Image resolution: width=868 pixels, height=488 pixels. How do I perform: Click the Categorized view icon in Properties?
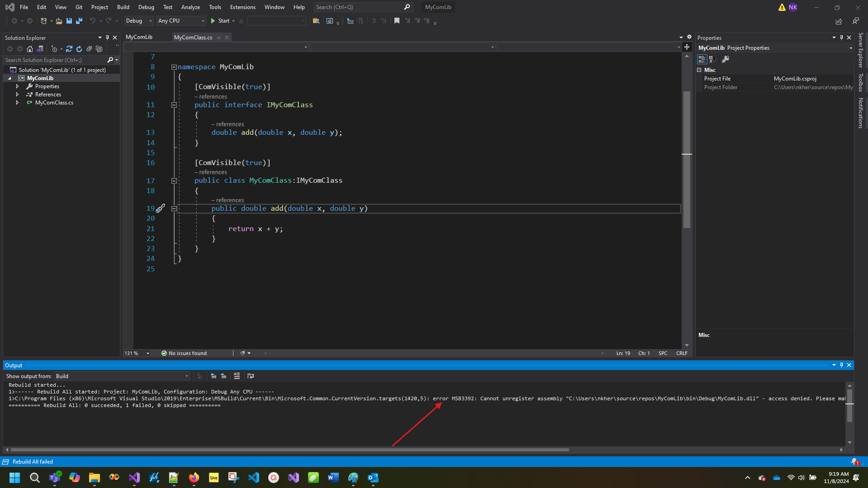702,59
